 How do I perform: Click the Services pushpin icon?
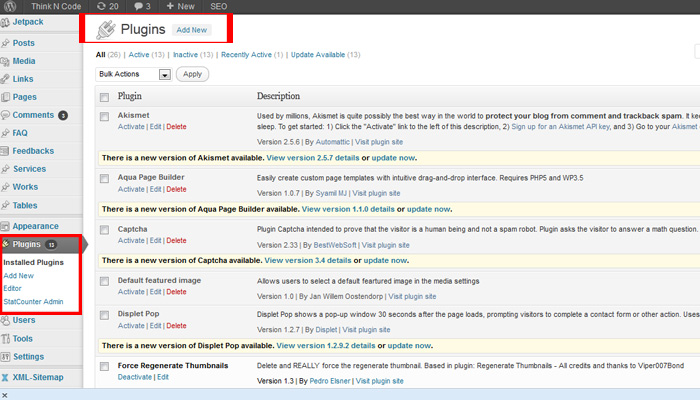tap(5, 169)
